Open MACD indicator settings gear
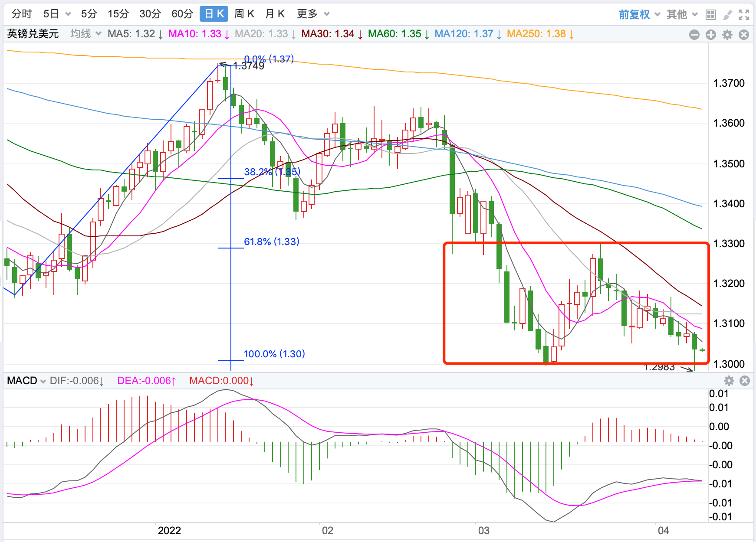The width and height of the screenshot is (756, 542). 729,381
